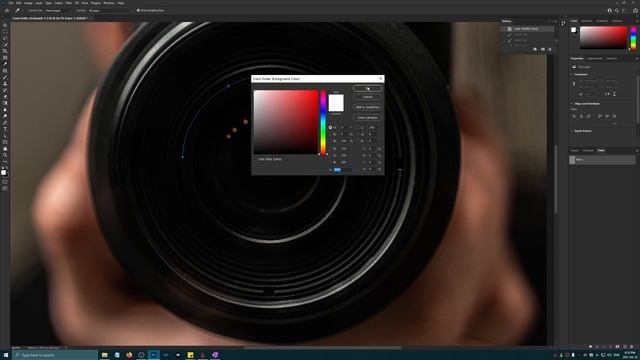Click the Change Screen Mode icon
This screenshot has height=360, width=640.
[5, 189]
